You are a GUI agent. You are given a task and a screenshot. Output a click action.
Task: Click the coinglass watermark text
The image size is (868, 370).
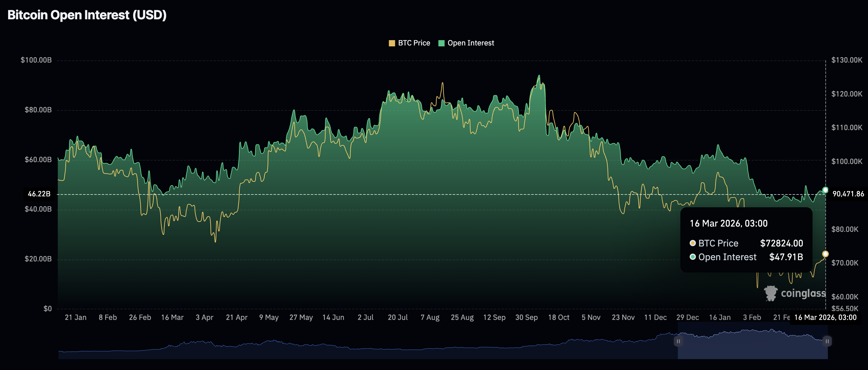click(x=803, y=293)
